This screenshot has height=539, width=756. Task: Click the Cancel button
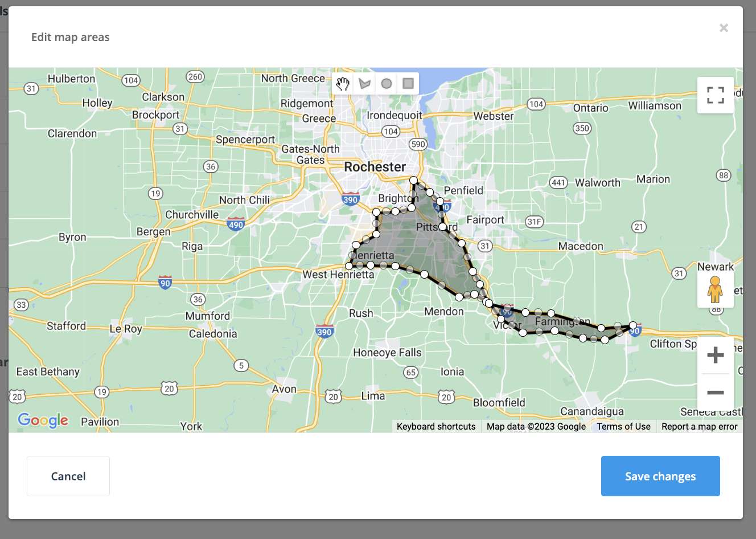68,476
